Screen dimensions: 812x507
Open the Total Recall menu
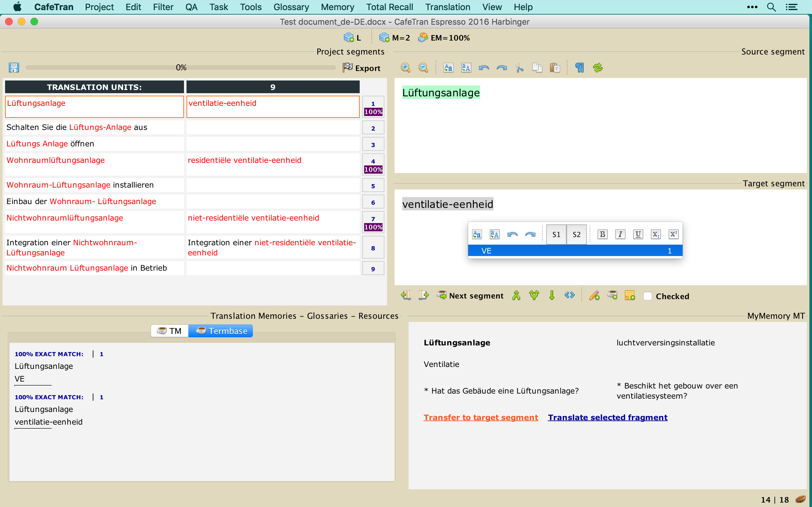(x=390, y=7)
